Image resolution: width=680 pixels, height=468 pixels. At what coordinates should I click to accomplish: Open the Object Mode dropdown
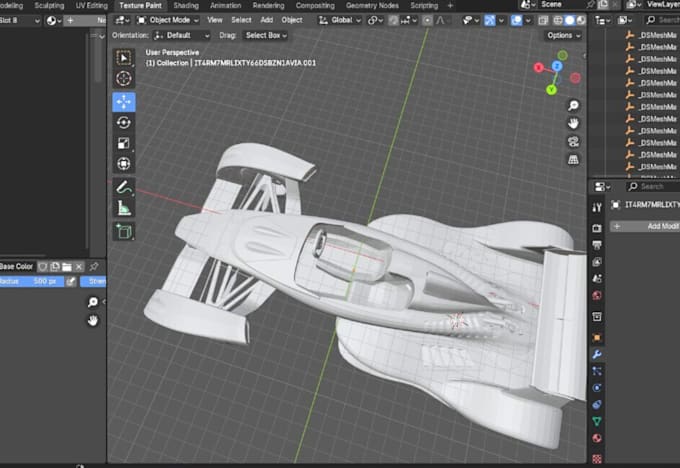[168, 20]
